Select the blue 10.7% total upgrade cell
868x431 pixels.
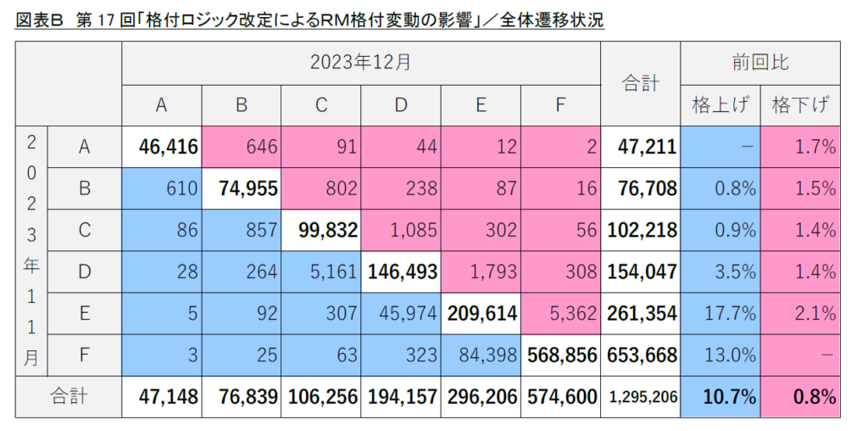tap(719, 396)
